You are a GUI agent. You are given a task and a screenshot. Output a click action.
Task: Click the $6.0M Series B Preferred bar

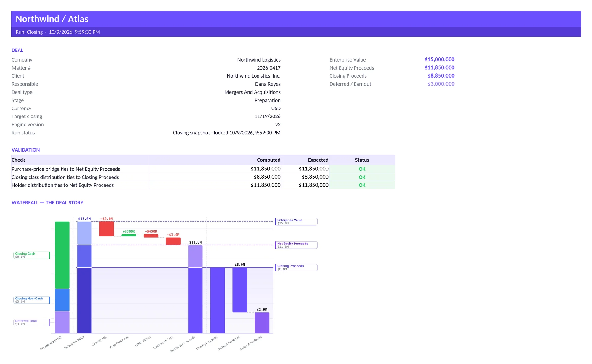(240, 290)
